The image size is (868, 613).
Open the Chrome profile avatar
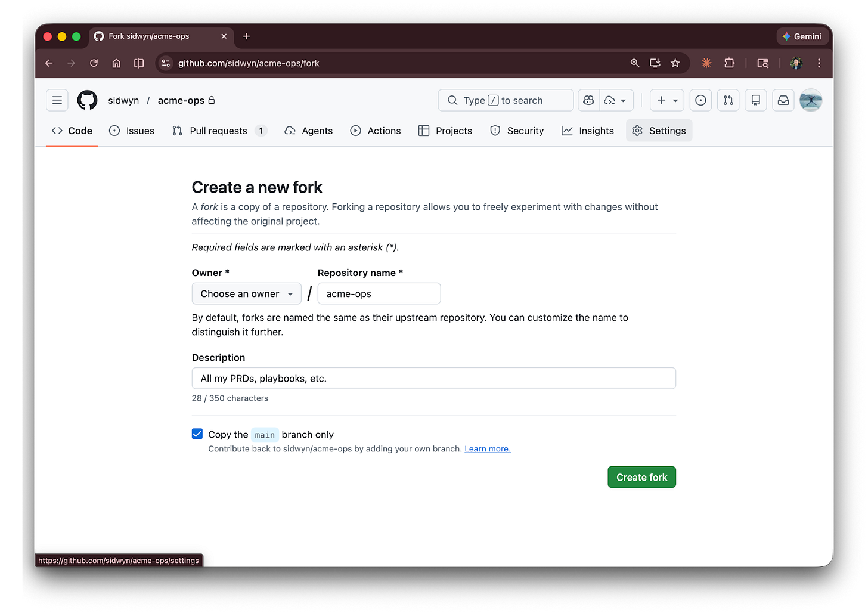click(796, 63)
